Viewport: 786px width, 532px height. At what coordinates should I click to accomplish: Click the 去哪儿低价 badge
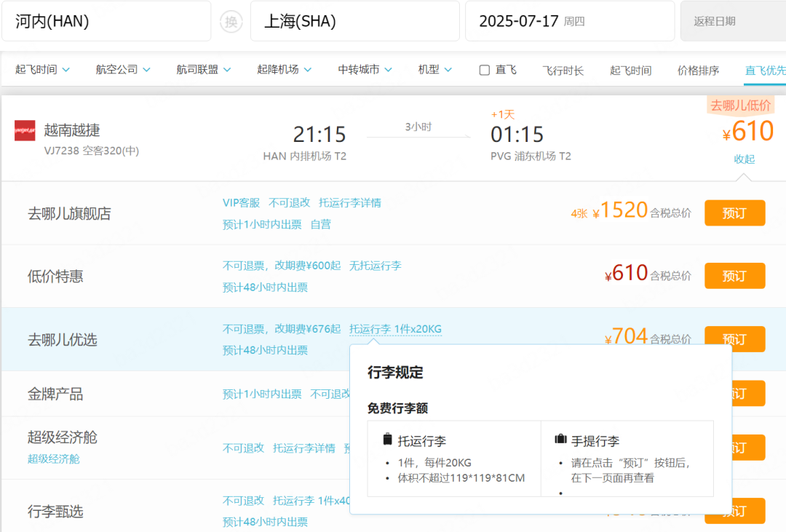(x=740, y=106)
